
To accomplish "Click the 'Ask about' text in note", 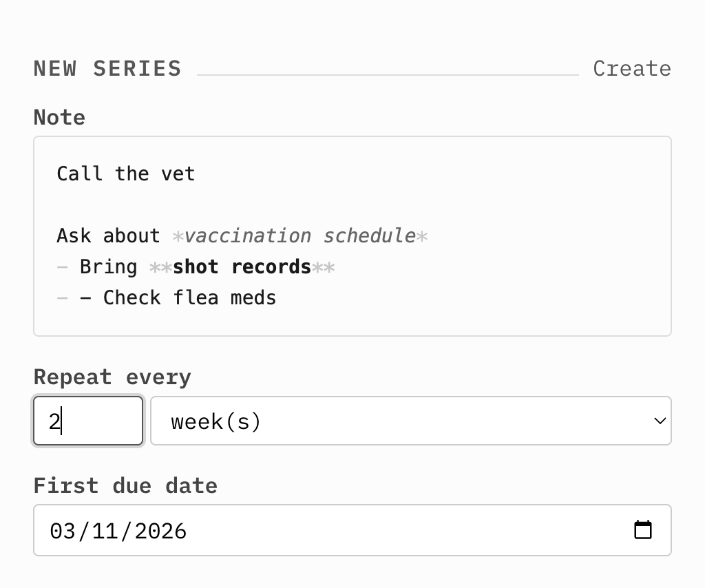I will pos(108,235).
